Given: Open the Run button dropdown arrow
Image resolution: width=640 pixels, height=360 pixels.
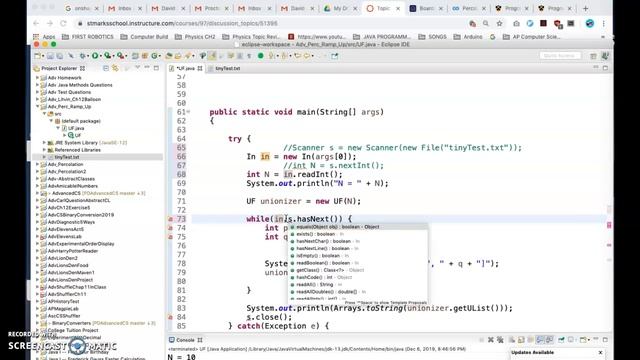Looking at the screenshot, I should tap(100, 56).
